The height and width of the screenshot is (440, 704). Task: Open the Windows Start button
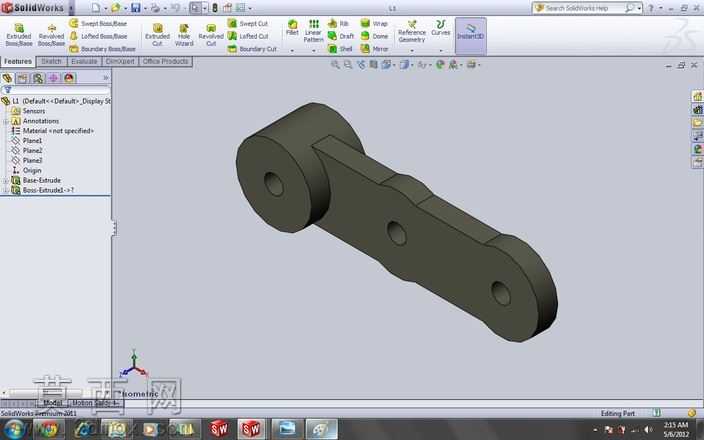[x=14, y=429]
